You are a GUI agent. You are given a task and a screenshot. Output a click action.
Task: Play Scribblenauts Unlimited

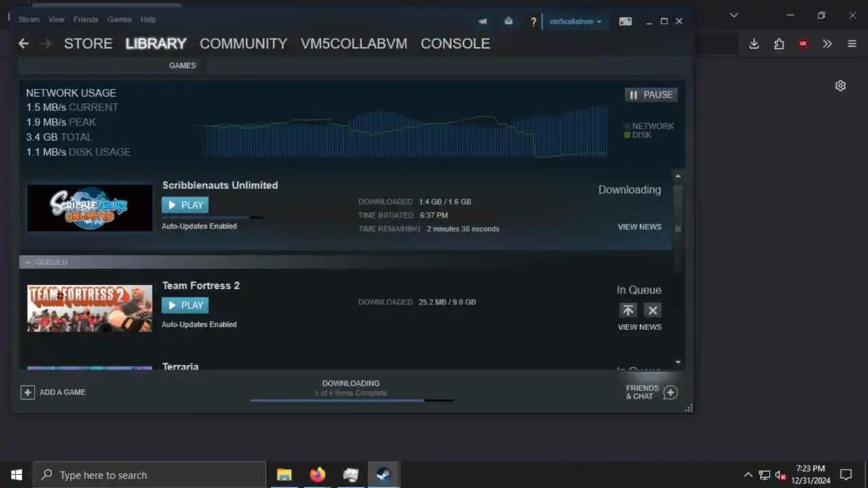point(185,205)
